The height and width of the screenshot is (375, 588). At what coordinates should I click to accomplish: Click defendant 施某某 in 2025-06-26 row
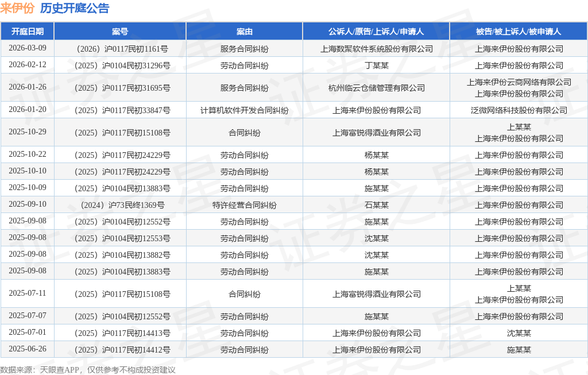(x=519, y=350)
